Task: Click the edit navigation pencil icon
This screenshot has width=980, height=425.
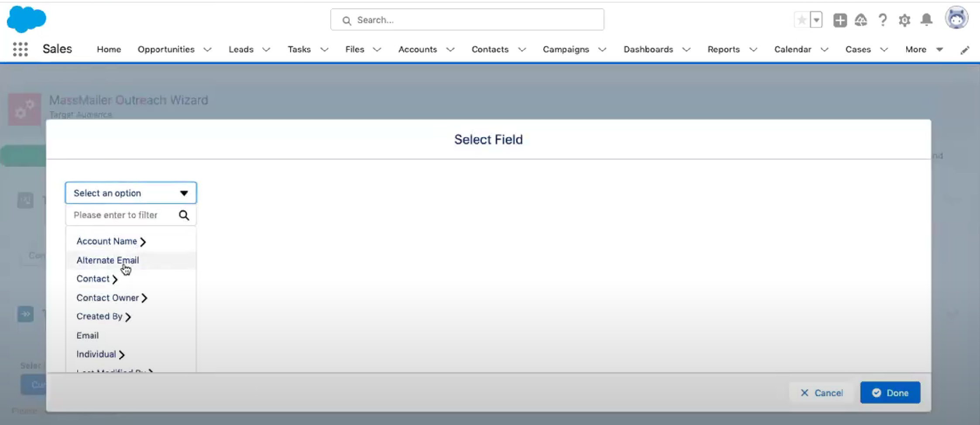Action: (x=965, y=50)
